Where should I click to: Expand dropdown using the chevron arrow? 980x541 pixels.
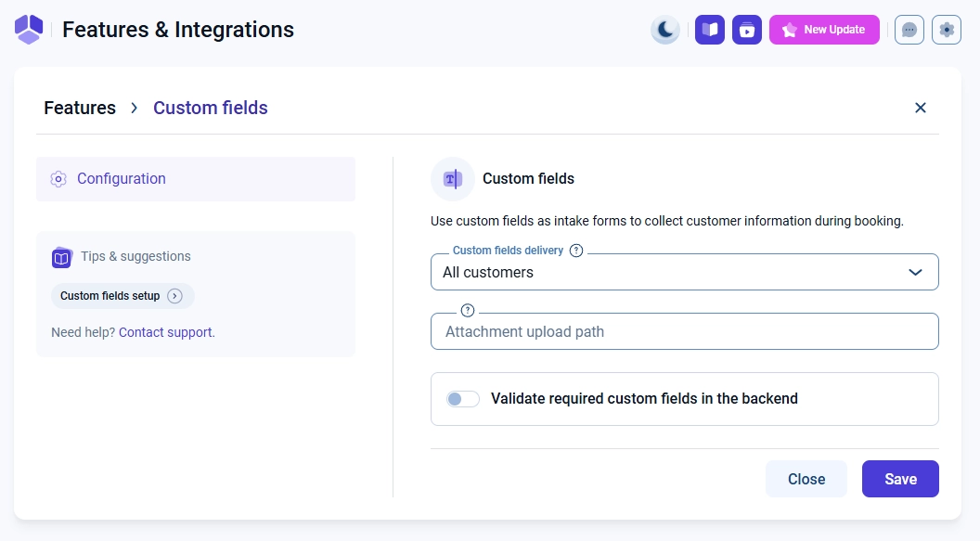click(915, 273)
